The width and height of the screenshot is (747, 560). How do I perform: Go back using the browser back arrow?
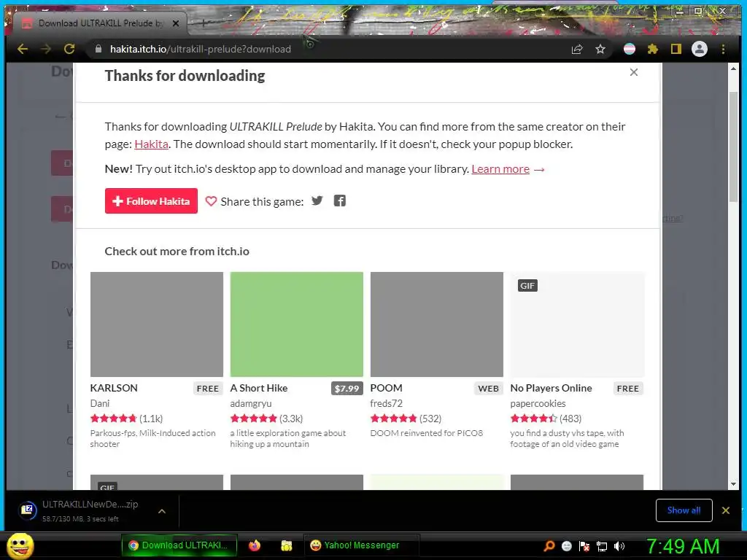coord(23,49)
